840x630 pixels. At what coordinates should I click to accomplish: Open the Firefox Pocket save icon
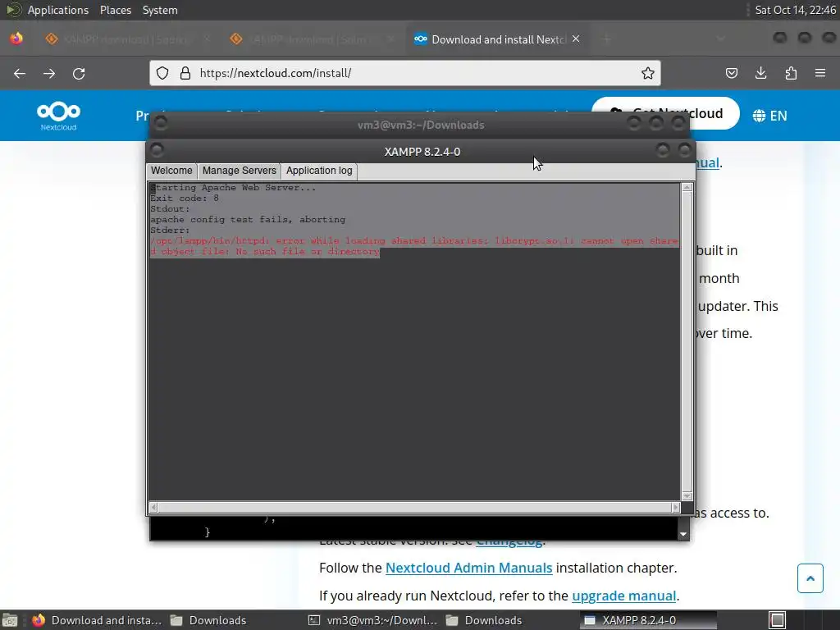tap(731, 73)
